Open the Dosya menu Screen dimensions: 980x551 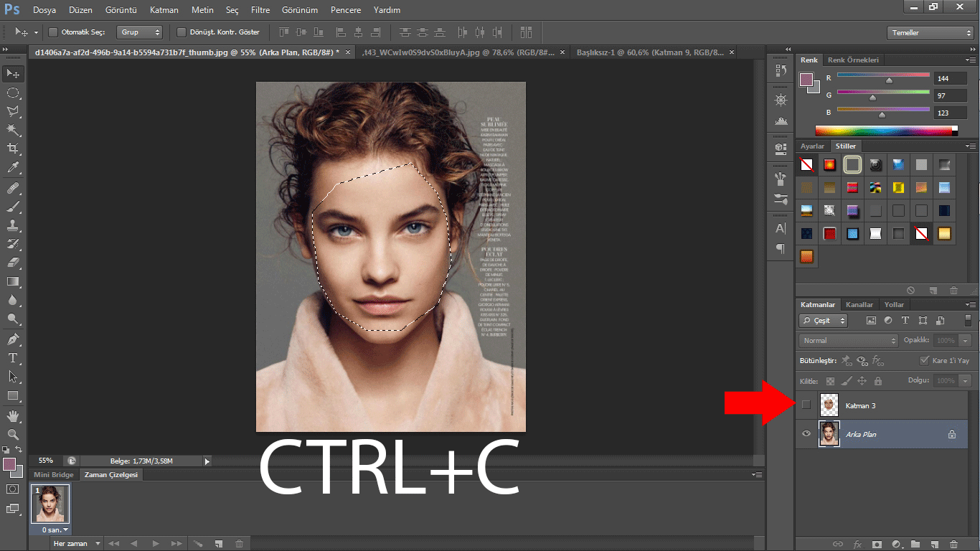(x=44, y=10)
